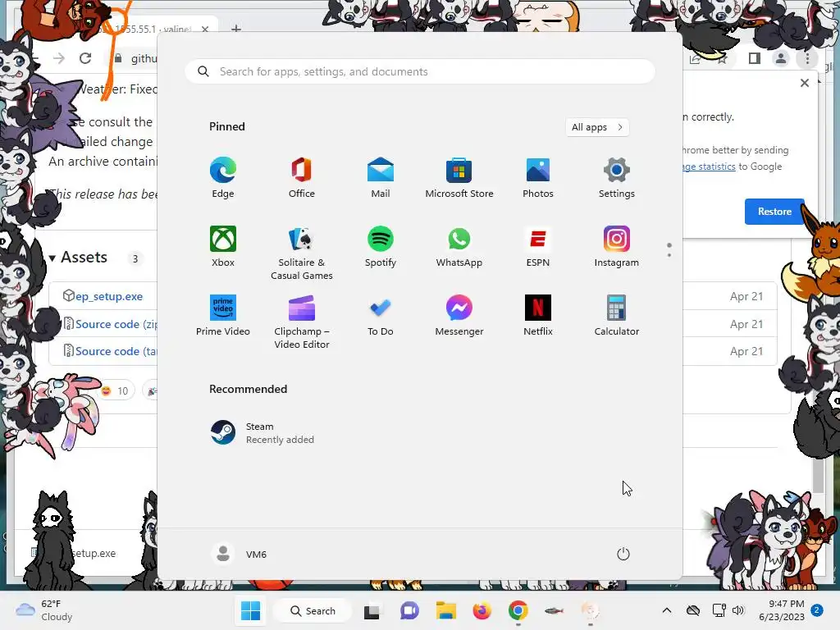Click the Windows Start button on taskbar
The width and height of the screenshot is (840, 630).
(x=251, y=610)
